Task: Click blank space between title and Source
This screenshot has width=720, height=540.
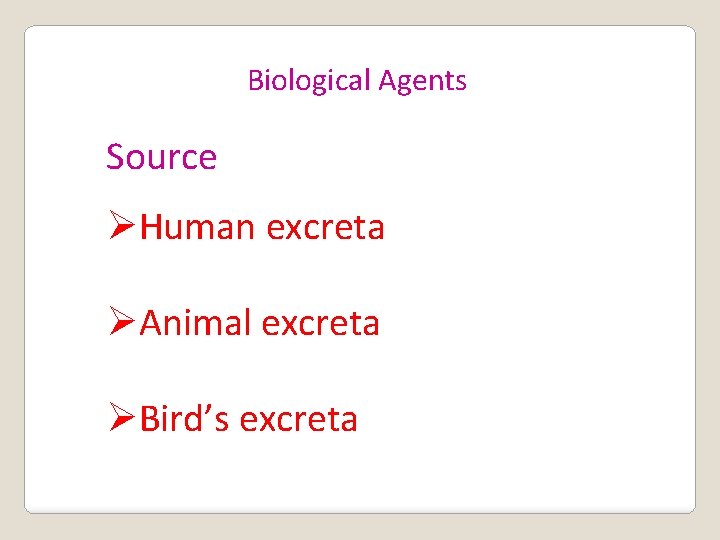Action: click(x=358, y=117)
